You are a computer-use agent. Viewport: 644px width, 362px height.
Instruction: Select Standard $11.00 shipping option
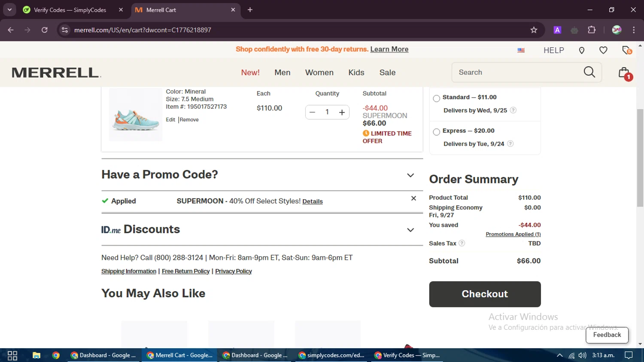click(x=437, y=99)
